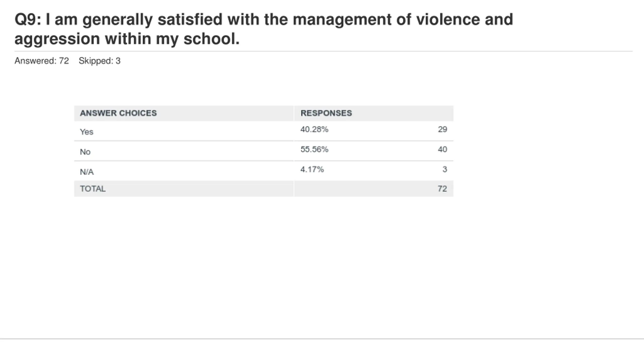Viewport: 644px width, 362px height.
Task: Click the RESPONSES column header
Action: [326, 113]
